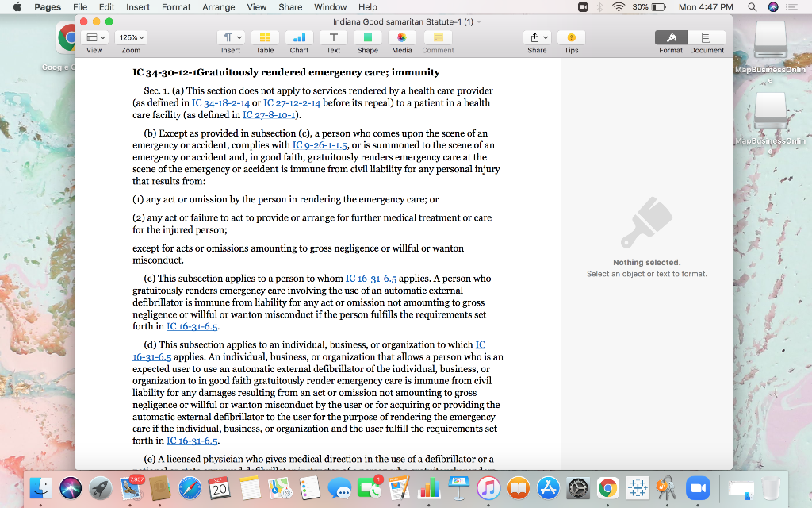Click IC 16-31-6.5 link before 'applies. A person'

(x=371, y=279)
